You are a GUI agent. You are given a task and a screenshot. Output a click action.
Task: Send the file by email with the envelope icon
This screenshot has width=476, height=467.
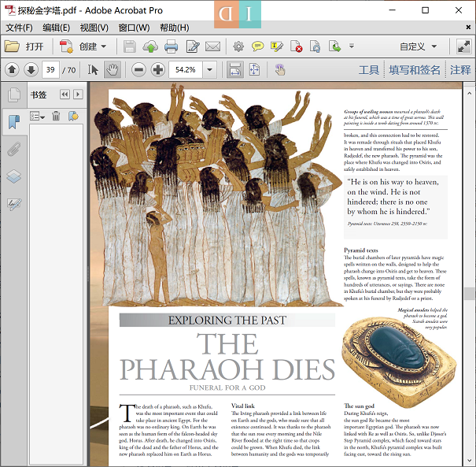[212, 46]
